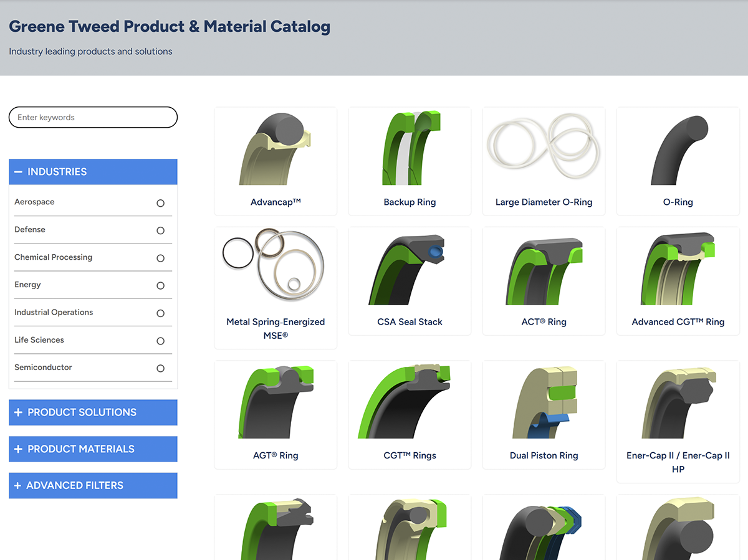Open the Large Diameter O-Ring image
Viewport: 748px width, 560px height.
click(x=544, y=149)
